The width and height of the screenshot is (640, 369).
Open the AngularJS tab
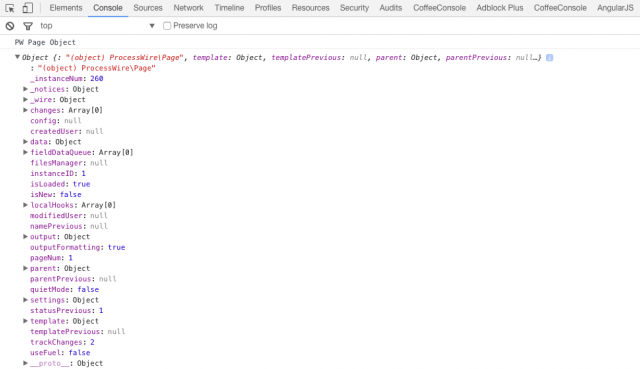pos(615,8)
